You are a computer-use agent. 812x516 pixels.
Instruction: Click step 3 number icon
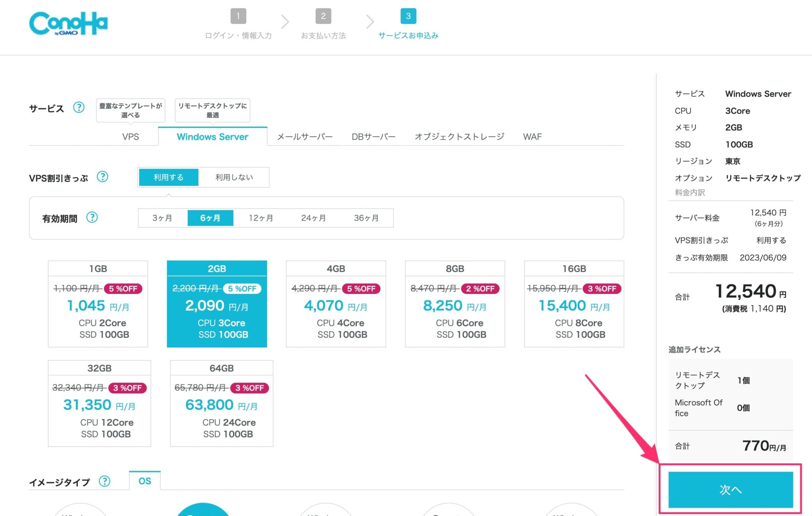408,16
